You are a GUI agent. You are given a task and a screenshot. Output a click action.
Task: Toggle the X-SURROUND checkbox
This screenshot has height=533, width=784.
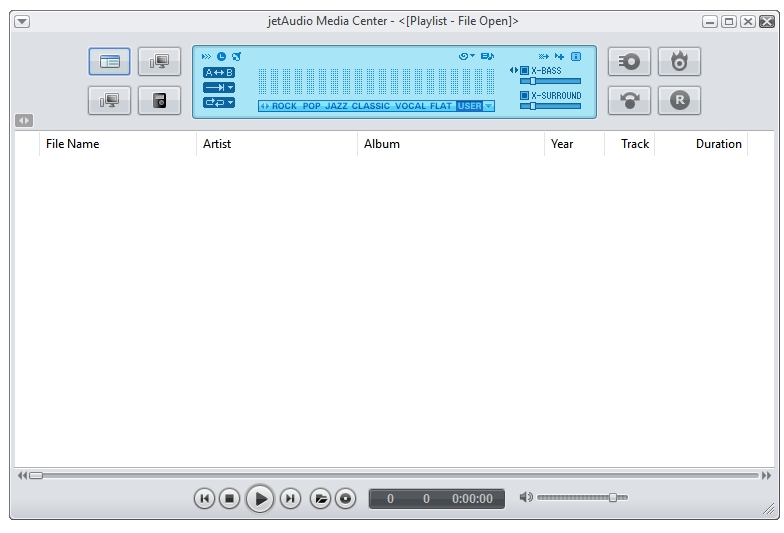tap(524, 96)
